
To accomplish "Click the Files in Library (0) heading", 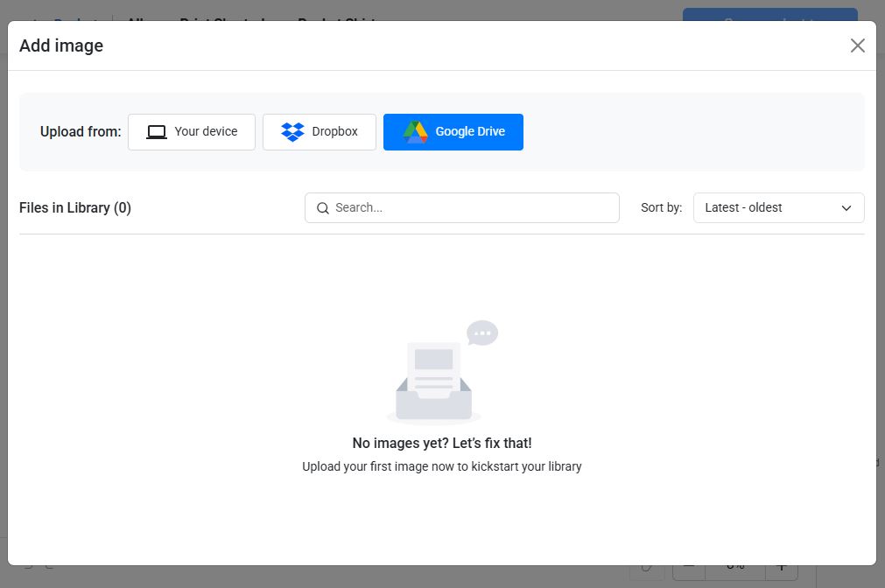I will pyautogui.click(x=75, y=208).
